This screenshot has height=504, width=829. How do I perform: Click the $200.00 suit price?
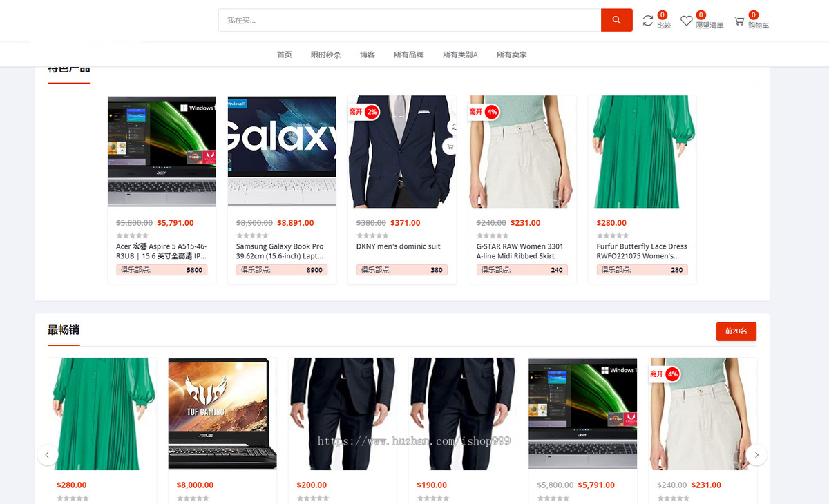[x=312, y=485]
